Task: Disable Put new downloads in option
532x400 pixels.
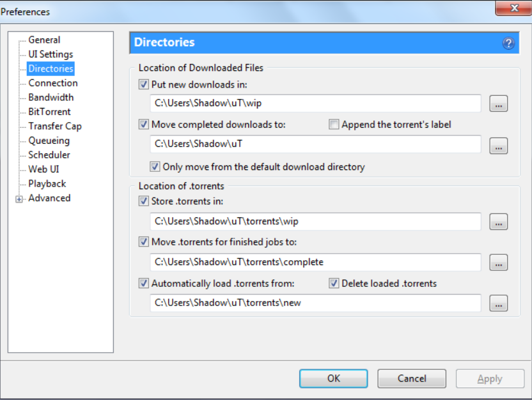Action: 143,84
